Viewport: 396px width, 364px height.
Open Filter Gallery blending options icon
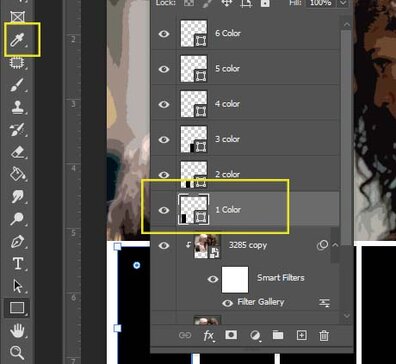pos(324,302)
